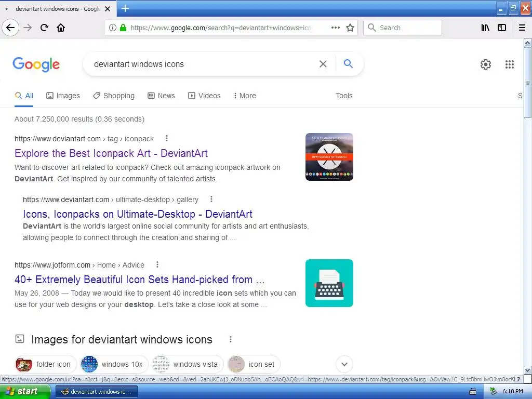The height and width of the screenshot is (399, 532).
Task: Click the green secure padlock icon
Action: click(x=123, y=28)
